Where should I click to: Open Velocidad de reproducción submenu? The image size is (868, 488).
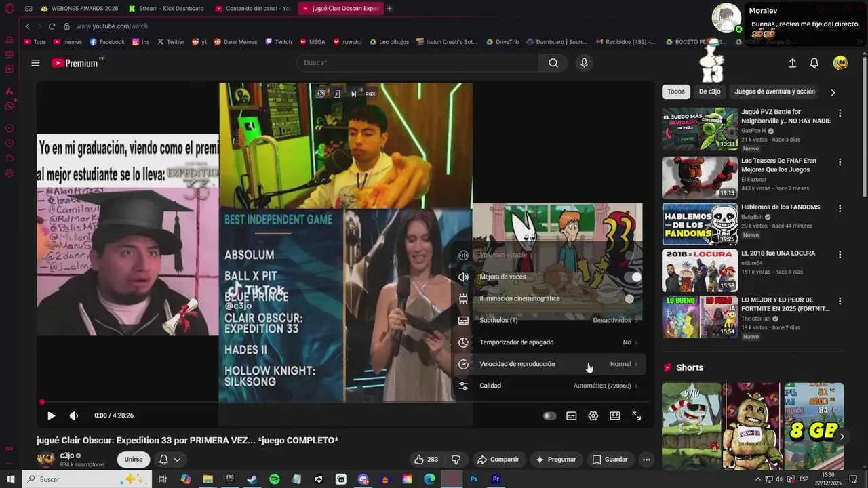(x=549, y=364)
